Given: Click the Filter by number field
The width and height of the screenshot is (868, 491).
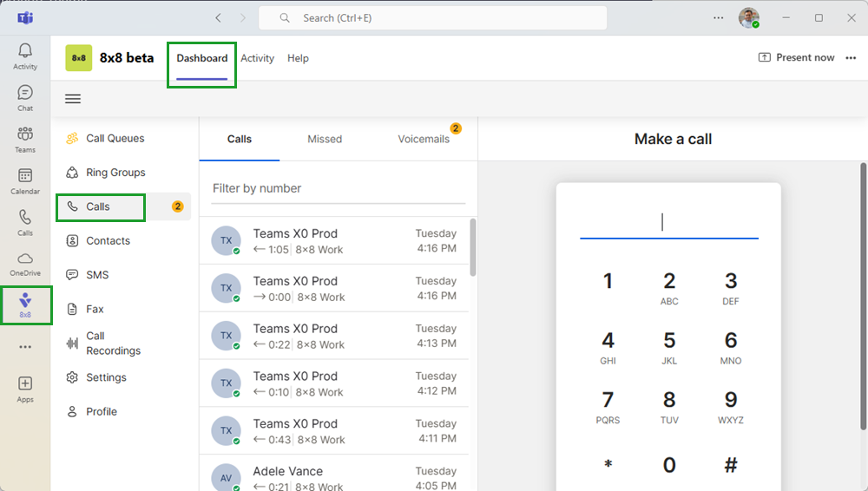Looking at the screenshot, I should click(x=339, y=188).
